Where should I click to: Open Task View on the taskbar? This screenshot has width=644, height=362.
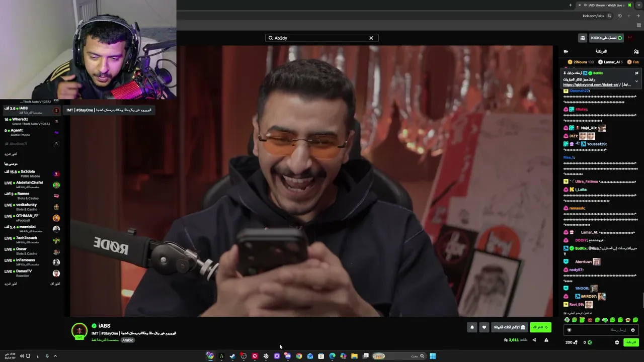(366, 356)
